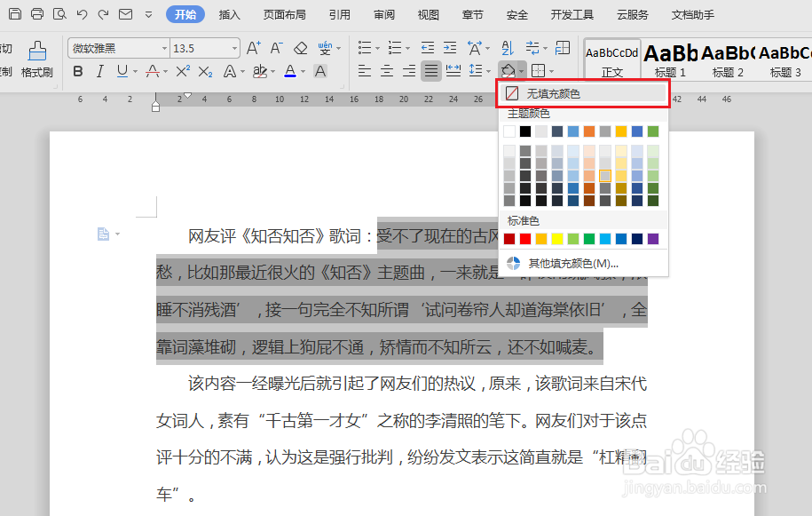Align text right
The image size is (812, 516).
tap(409, 70)
